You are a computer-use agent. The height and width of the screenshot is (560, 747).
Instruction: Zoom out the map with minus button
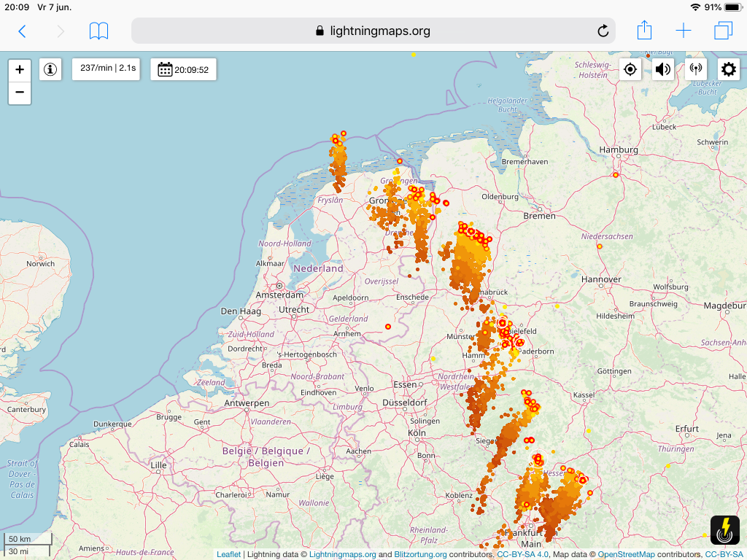pos(20,93)
